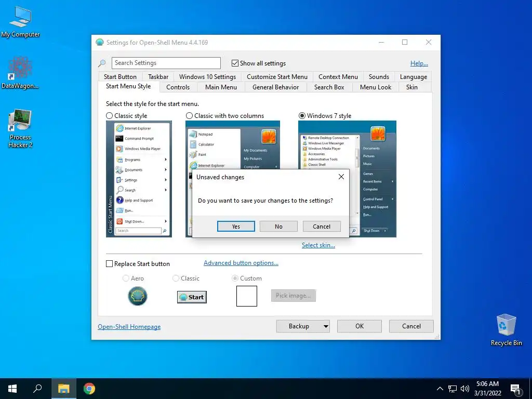Click Cancel at bottom of settings window
532x399 pixels.
[x=411, y=326]
